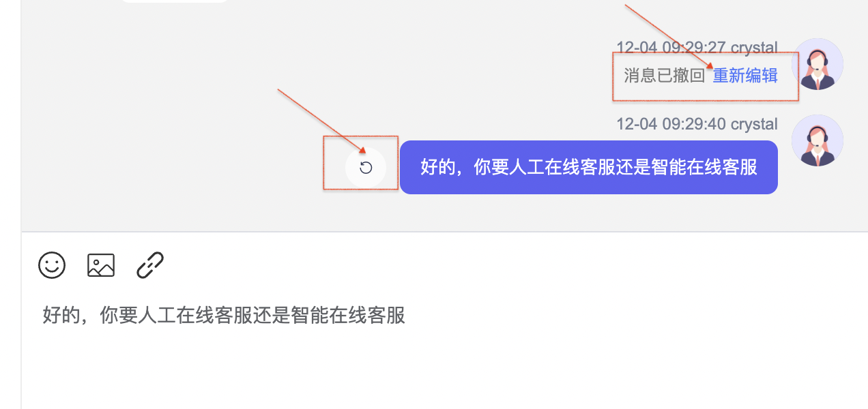868x409 pixels.
Task: Click timestamp 12-04 09:29:27
Action: pyautogui.click(x=671, y=48)
